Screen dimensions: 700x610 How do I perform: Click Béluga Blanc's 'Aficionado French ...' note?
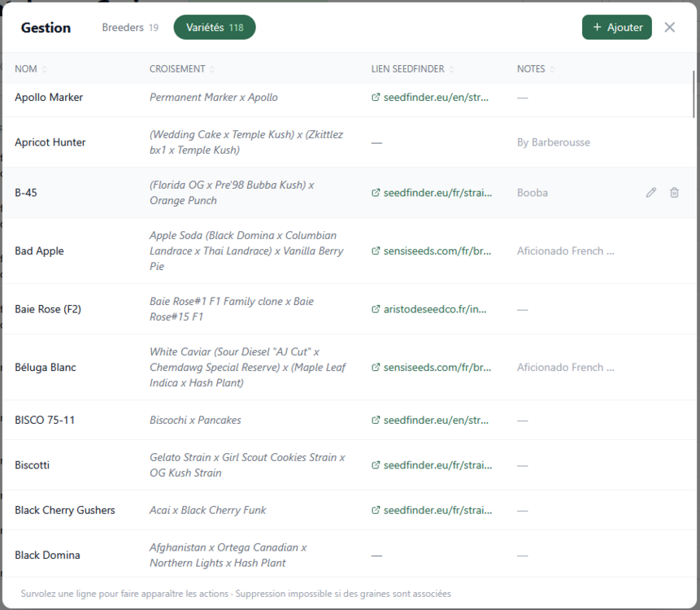tap(566, 367)
